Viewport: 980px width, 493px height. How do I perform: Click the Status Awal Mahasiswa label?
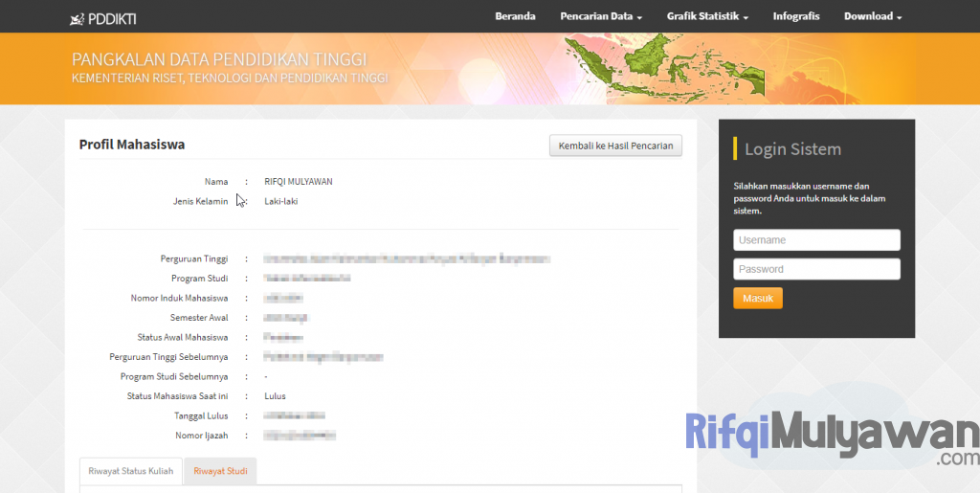pos(183,337)
